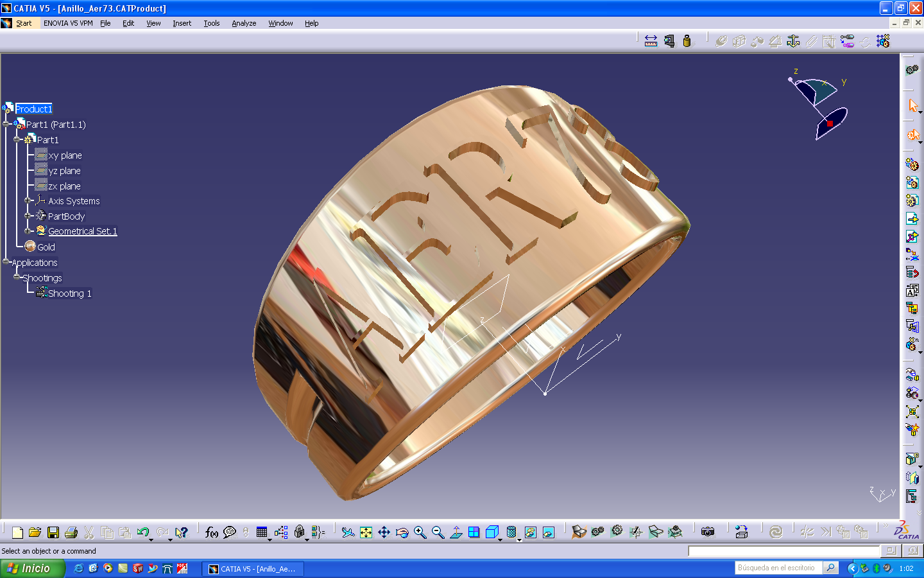Click the Zoom Out magnifier

click(x=438, y=532)
